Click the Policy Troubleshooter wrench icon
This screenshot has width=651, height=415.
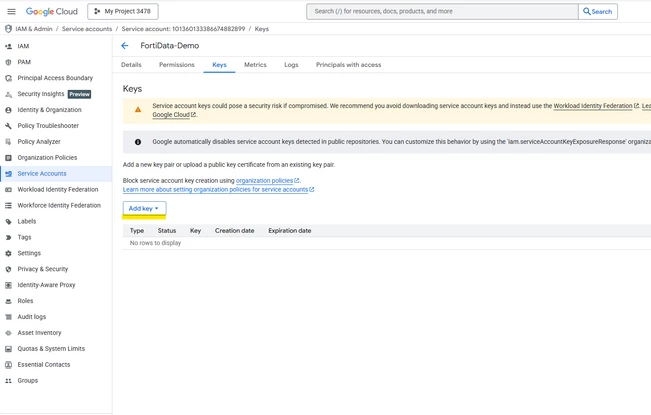(x=8, y=126)
